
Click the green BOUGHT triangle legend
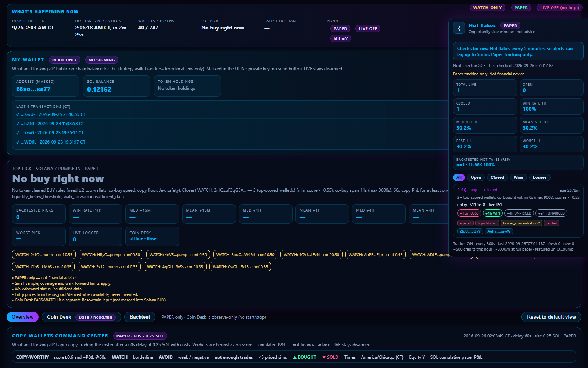[304, 357]
